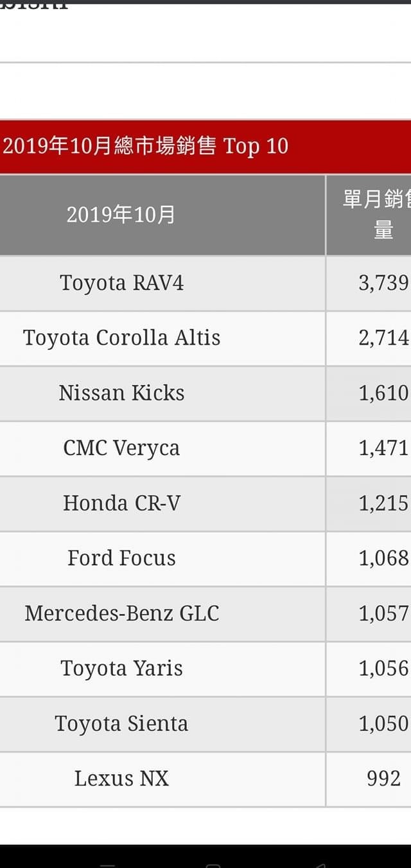Select the Nissan Kicks entry
The width and height of the screenshot is (411, 868).
pos(122,393)
